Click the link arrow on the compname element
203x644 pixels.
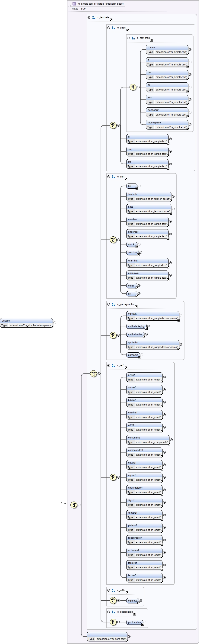click(x=169, y=444)
